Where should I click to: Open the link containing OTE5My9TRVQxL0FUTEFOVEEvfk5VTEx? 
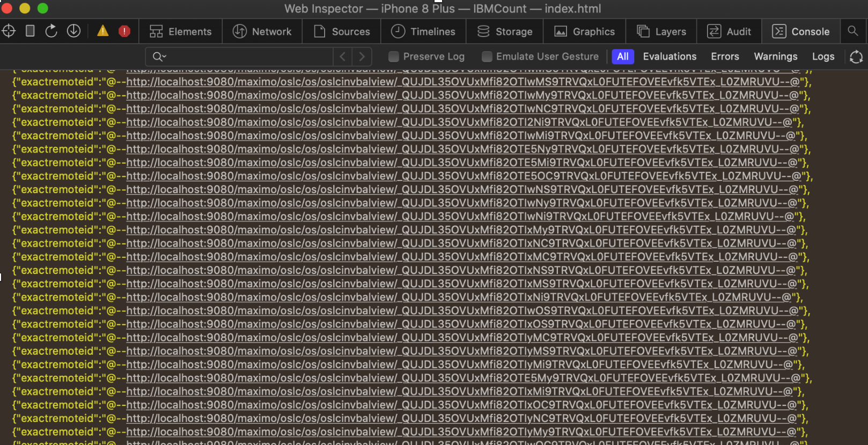(463, 378)
